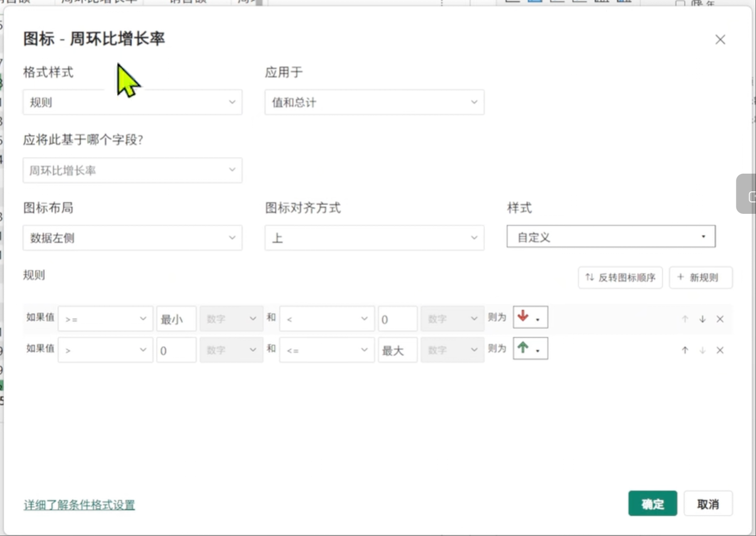This screenshot has width=756, height=536.
Task: Delete the first rule with the X
Action: point(720,319)
